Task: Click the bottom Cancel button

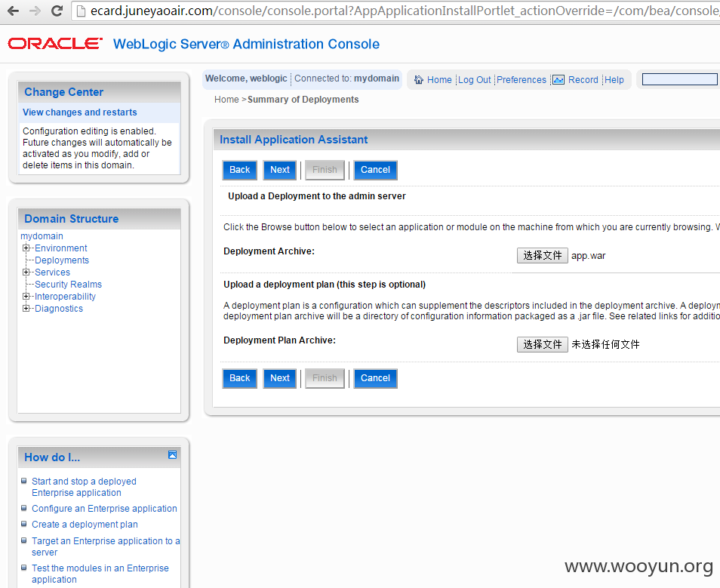Action: tap(375, 378)
